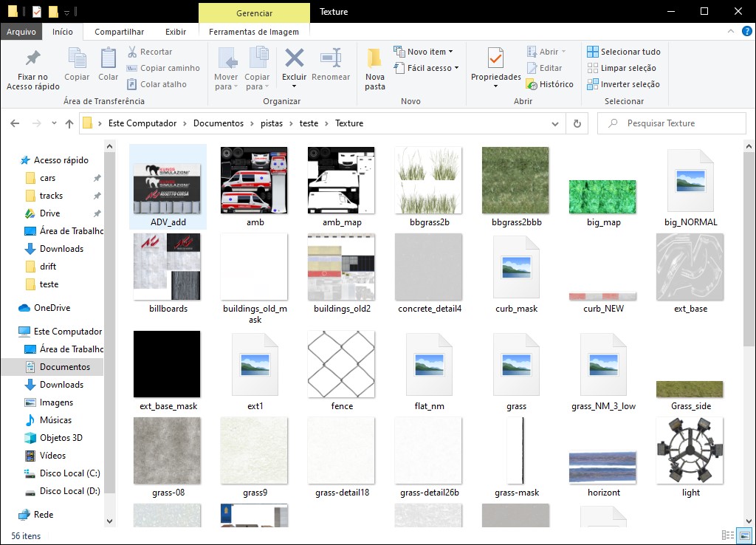
Task: Click Documentos in the address path
Action: (219, 123)
